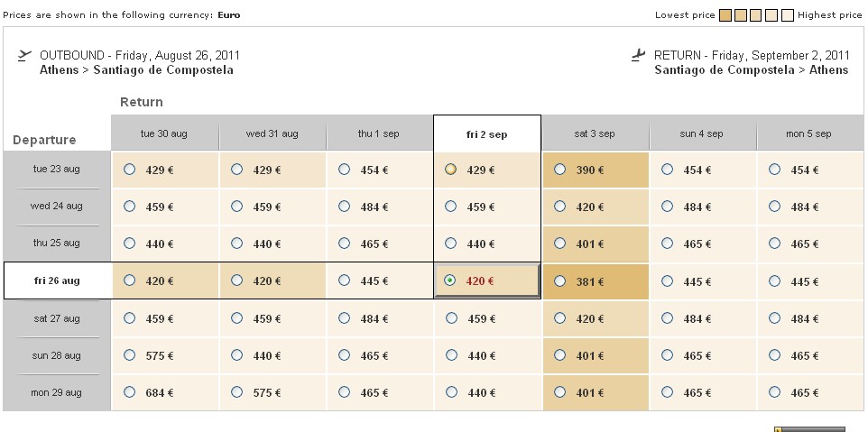
Task: Click the mon 5 sep return column header
Action: click(x=808, y=133)
